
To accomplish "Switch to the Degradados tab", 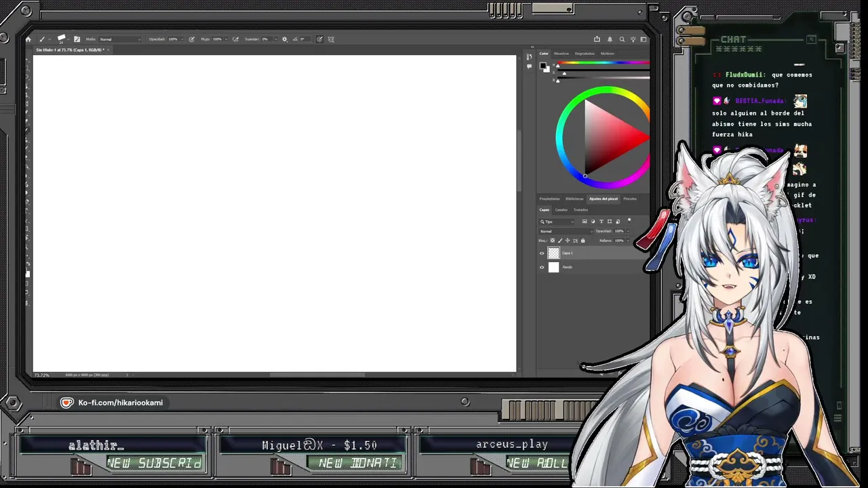I will coord(585,54).
